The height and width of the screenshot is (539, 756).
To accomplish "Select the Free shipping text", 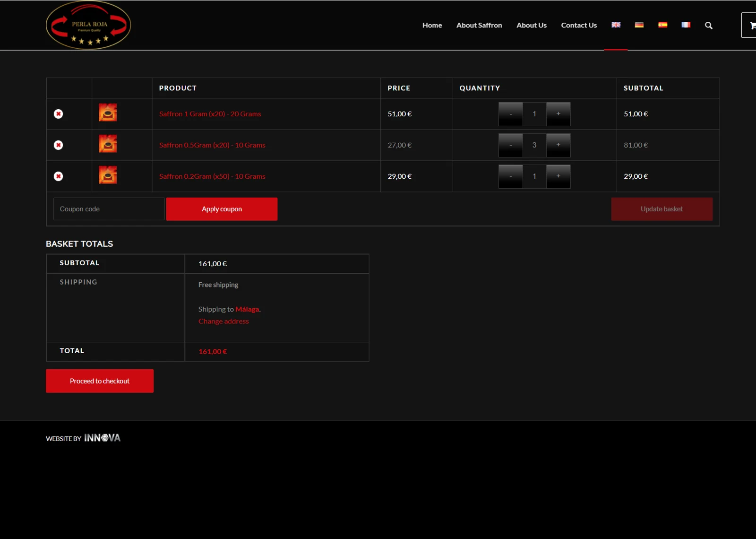I will (218, 285).
